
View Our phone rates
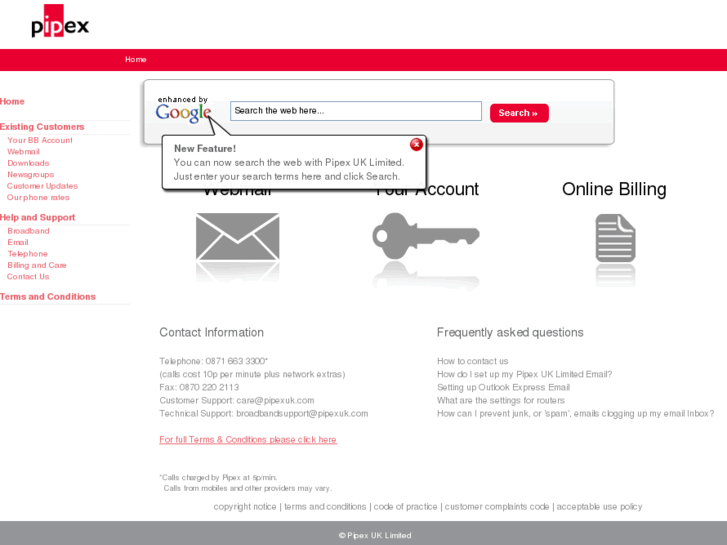click(38, 198)
